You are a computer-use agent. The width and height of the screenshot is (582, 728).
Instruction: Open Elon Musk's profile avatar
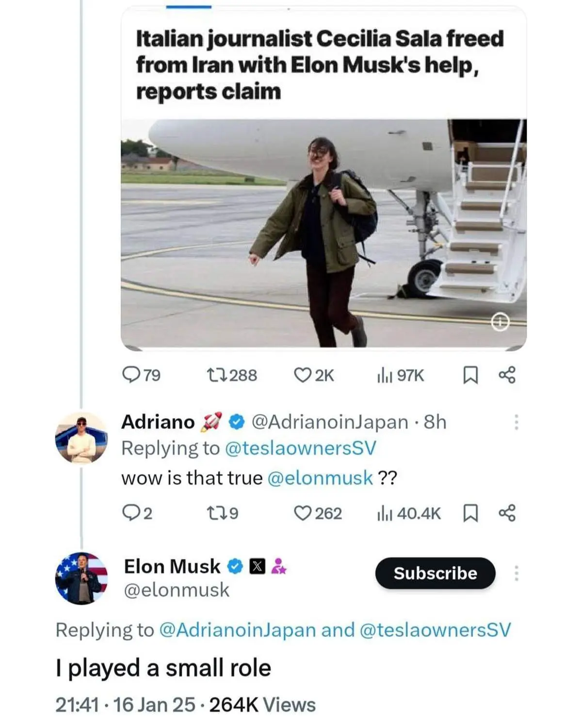[x=81, y=578]
